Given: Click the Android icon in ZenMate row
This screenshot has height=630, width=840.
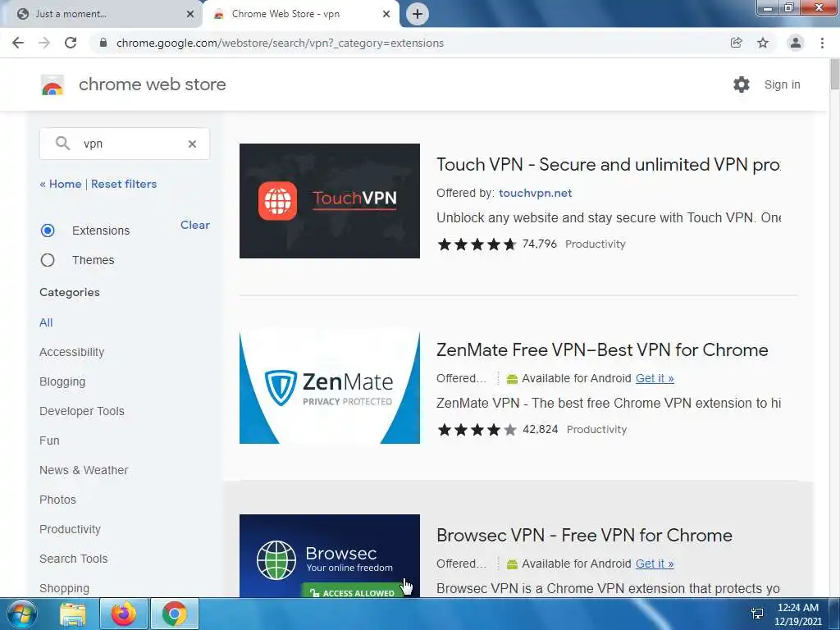Looking at the screenshot, I should point(512,379).
